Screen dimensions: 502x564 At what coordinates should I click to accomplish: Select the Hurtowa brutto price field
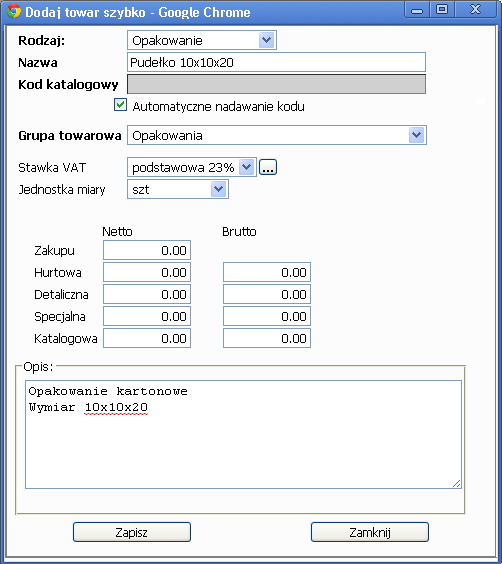point(267,272)
